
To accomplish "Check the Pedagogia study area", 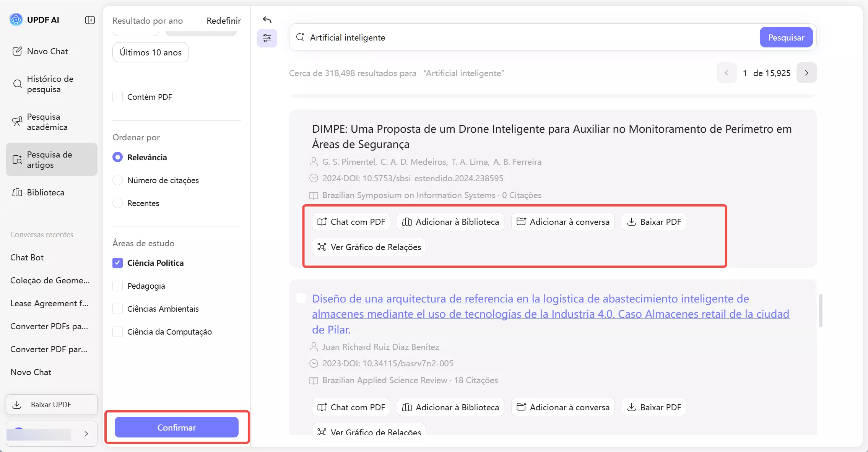I will pos(118,286).
